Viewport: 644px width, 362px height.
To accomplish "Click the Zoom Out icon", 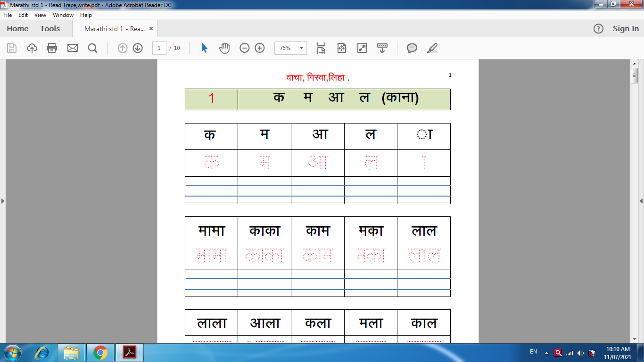I will coord(245,48).
